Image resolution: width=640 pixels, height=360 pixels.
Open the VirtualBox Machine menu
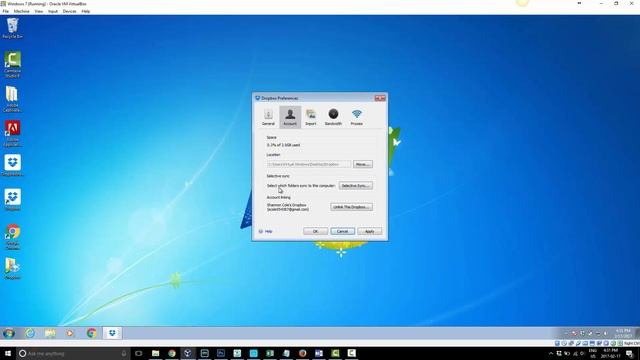(x=22, y=11)
